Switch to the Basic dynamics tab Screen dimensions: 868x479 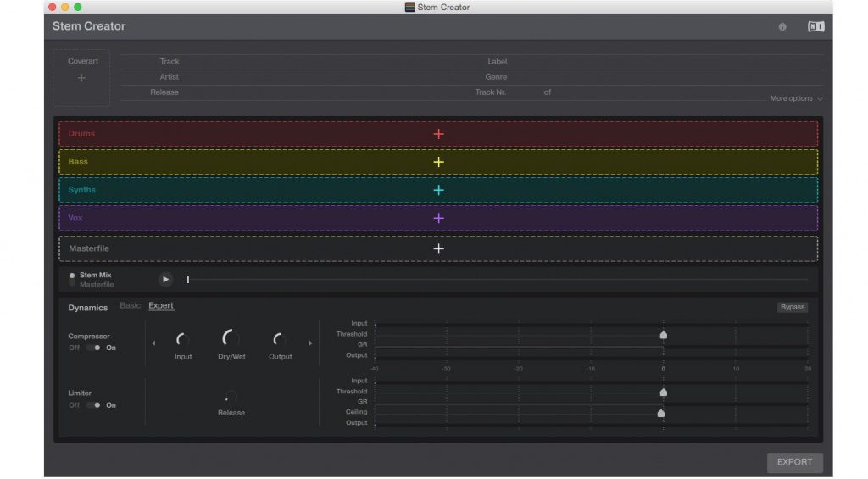pyautogui.click(x=130, y=306)
